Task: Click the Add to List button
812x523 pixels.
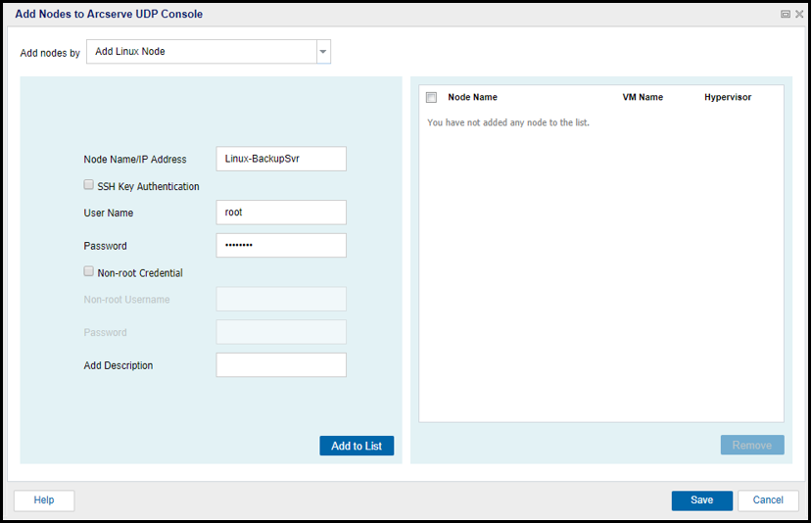Action: click(357, 446)
